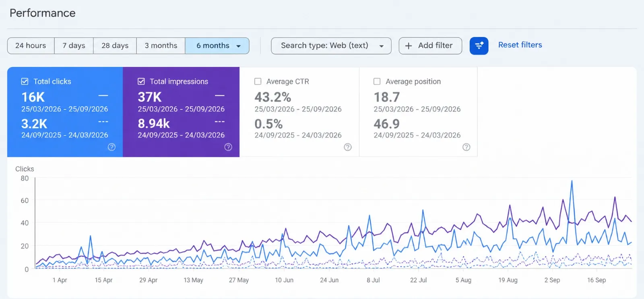The width and height of the screenshot is (644, 299).
Task: Select the 3 months range tab
Action: (x=161, y=46)
